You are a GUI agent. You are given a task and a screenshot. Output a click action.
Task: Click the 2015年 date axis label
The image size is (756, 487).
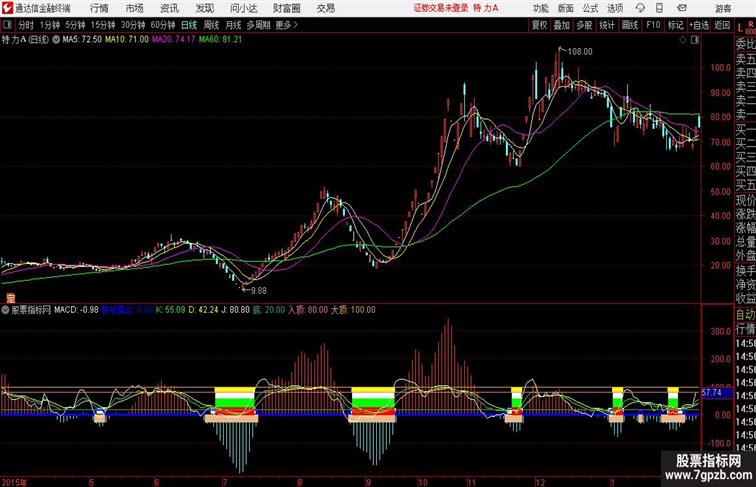(14, 482)
